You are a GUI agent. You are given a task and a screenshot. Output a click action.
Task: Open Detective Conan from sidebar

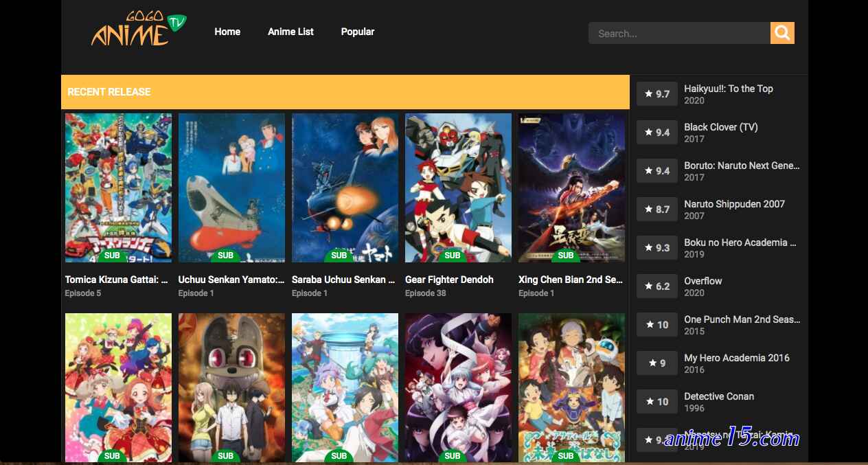pos(719,396)
